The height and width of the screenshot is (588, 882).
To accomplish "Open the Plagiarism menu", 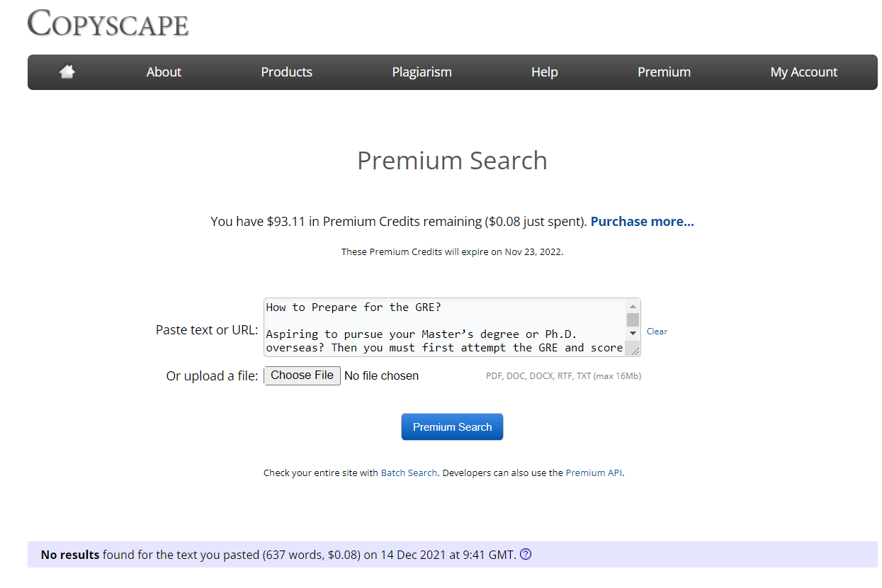I will click(x=422, y=72).
